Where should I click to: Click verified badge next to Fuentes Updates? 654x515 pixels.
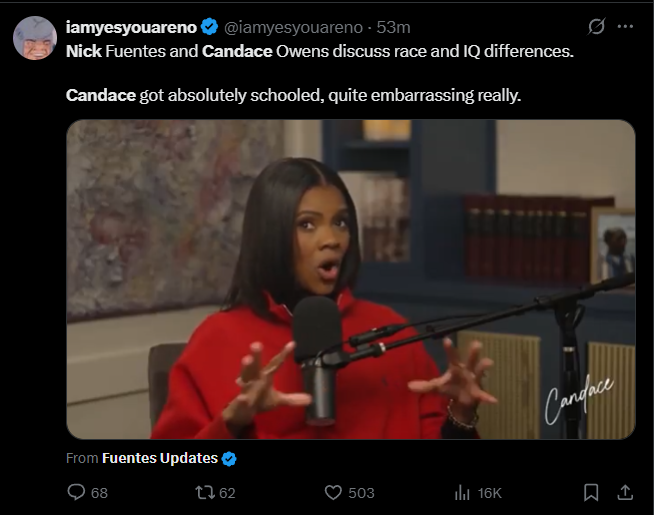(x=229, y=459)
